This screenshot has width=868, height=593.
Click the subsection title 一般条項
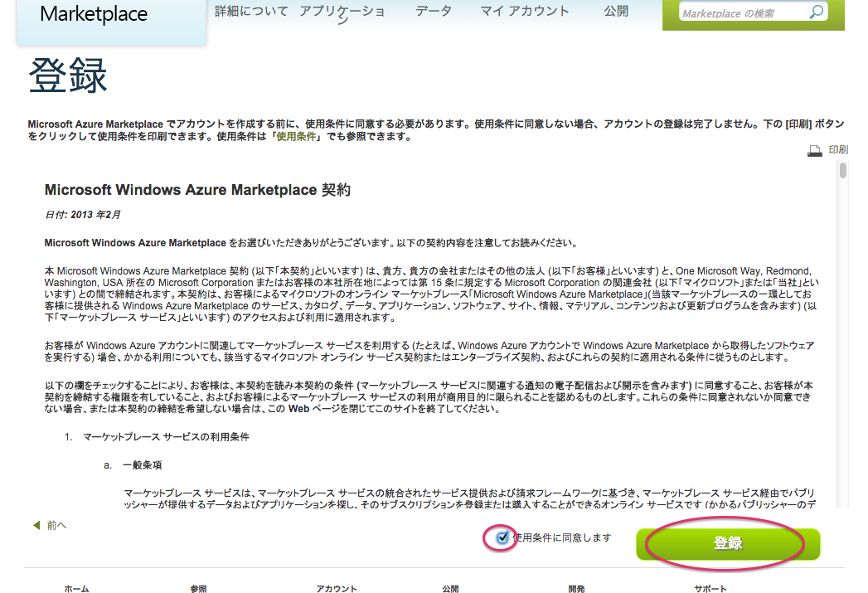143,465
